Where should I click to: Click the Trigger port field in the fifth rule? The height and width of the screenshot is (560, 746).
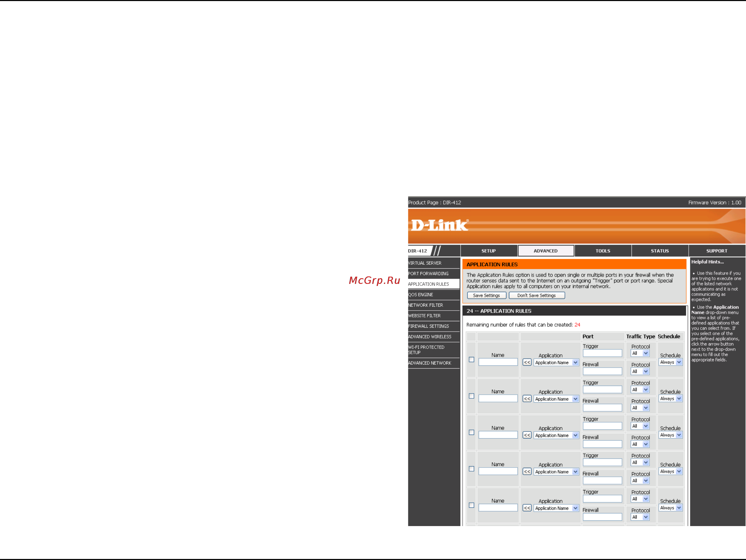click(x=602, y=499)
